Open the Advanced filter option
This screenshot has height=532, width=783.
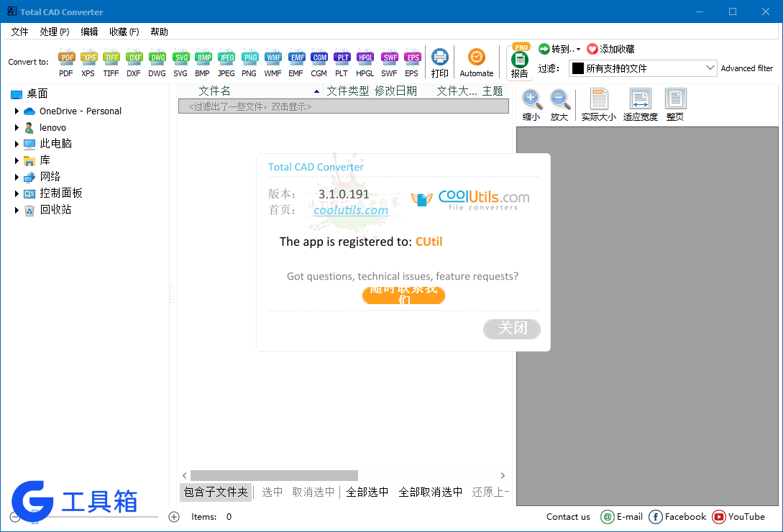pyautogui.click(x=746, y=68)
